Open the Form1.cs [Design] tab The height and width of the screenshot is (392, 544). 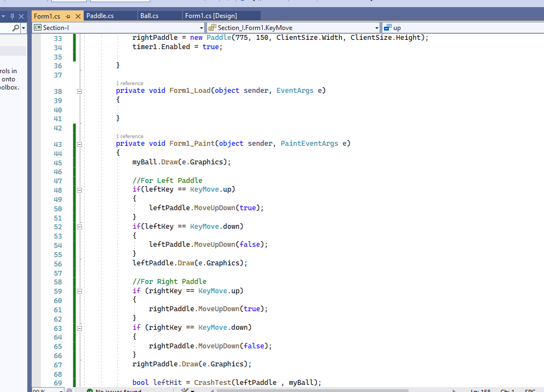click(x=211, y=16)
